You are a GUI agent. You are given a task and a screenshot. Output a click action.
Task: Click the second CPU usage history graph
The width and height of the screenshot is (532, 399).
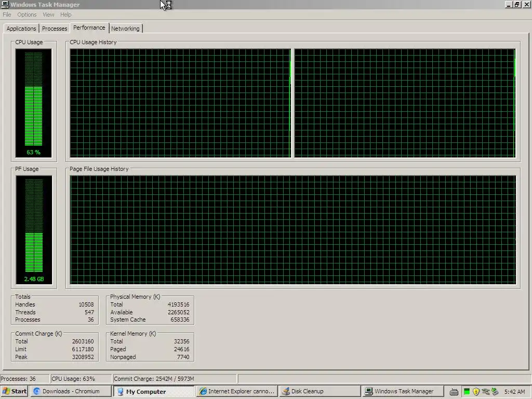click(x=405, y=103)
